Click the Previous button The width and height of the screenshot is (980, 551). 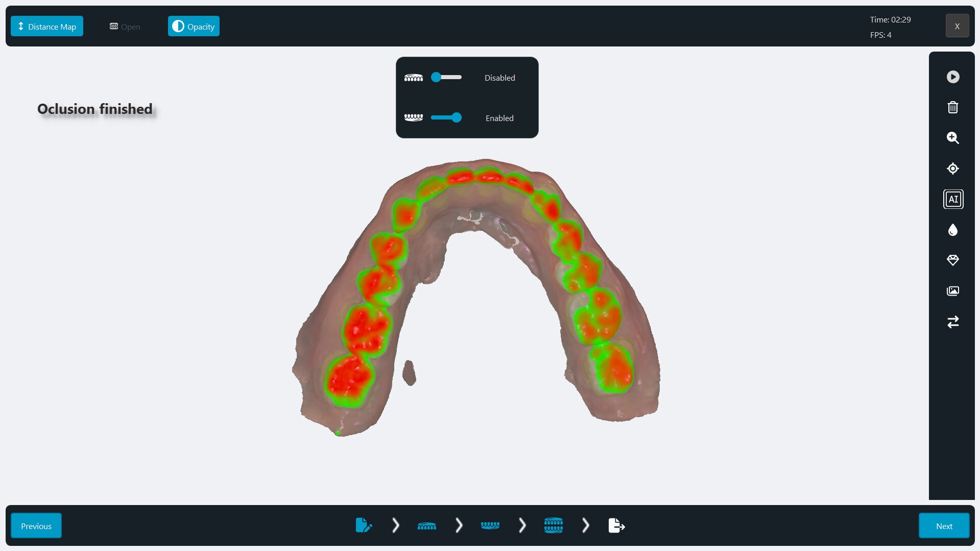pyautogui.click(x=36, y=526)
